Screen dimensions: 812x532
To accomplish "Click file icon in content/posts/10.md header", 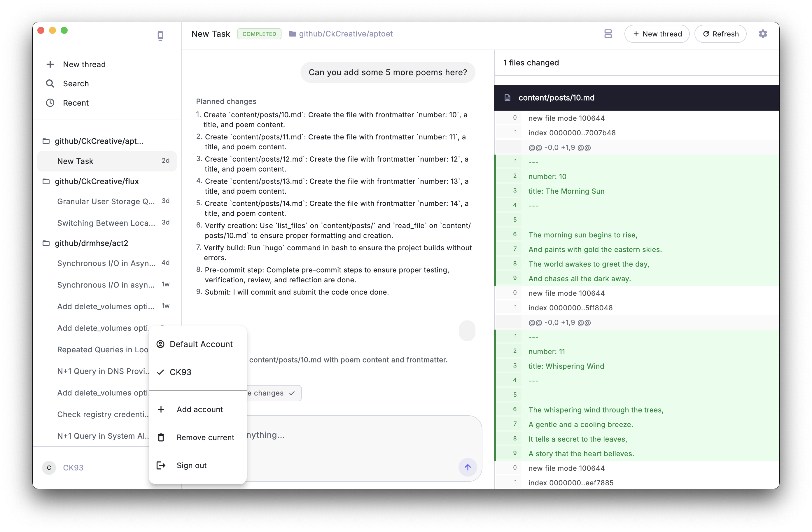I will coord(507,98).
